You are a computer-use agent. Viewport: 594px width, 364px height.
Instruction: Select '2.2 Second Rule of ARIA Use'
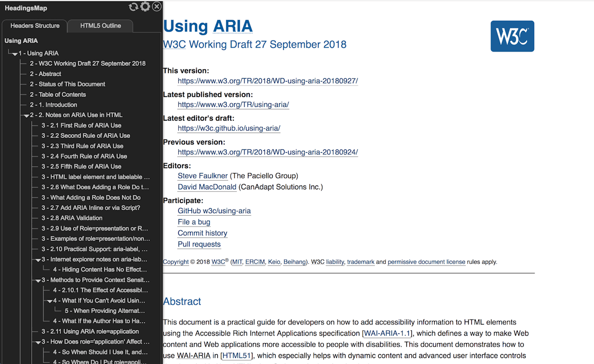[x=86, y=136]
